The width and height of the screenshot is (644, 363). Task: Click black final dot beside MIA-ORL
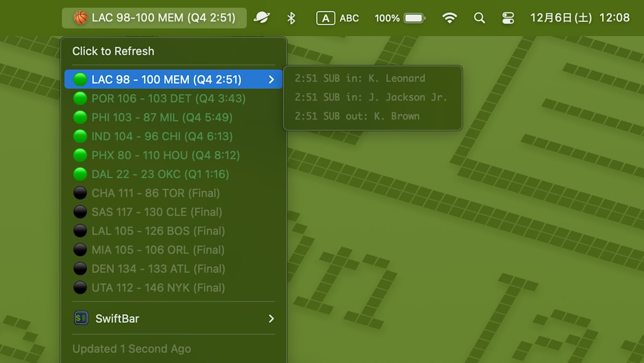80,250
